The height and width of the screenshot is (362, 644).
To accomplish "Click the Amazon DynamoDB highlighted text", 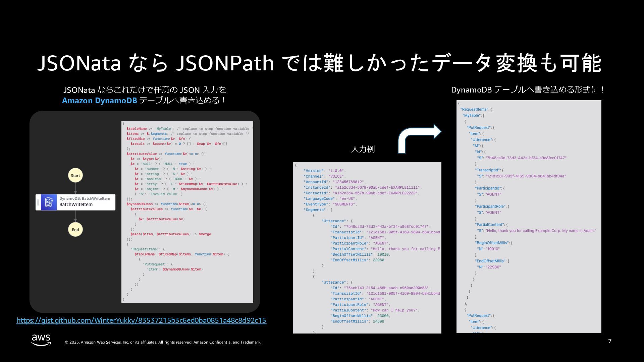I will (99, 101).
